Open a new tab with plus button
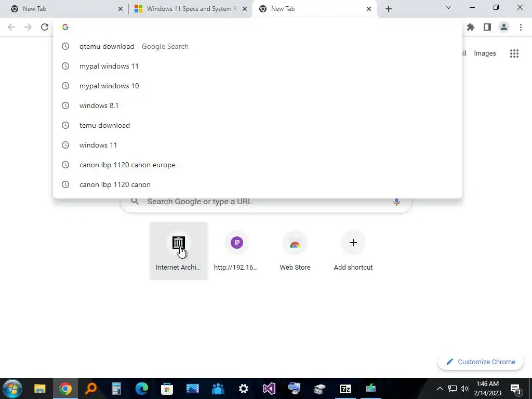 (389, 9)
